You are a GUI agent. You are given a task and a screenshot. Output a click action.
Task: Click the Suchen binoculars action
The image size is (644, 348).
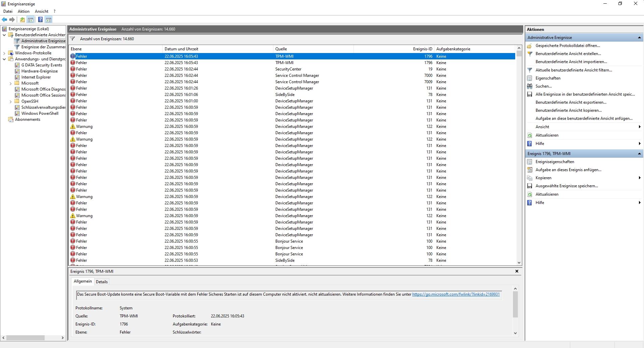tap(543, 86)
